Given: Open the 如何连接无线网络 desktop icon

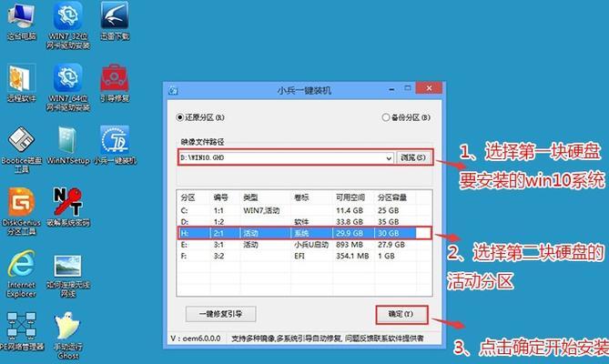Looking at the screenshot, I should (67, 277).
